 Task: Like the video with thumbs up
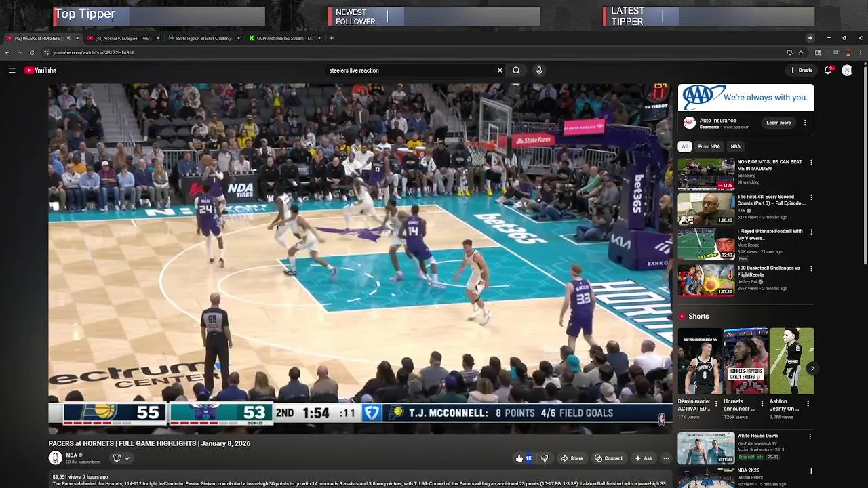(x=524, y=458)
